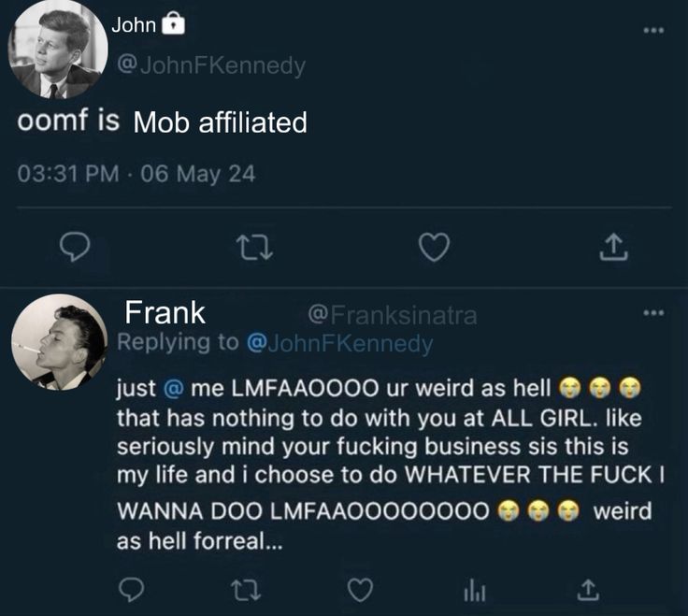Open Frank's profile picture
This screenshot has height=616, width=688.
click(x=58, y=342)
